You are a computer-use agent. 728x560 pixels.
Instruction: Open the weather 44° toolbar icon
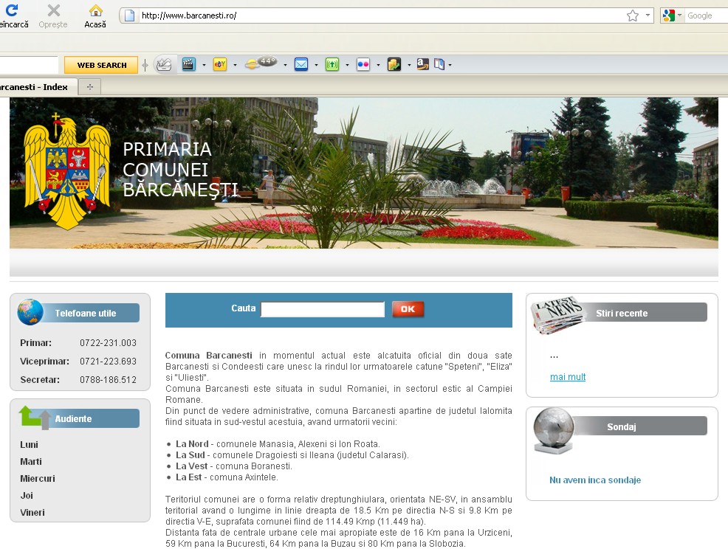(261, 63)
